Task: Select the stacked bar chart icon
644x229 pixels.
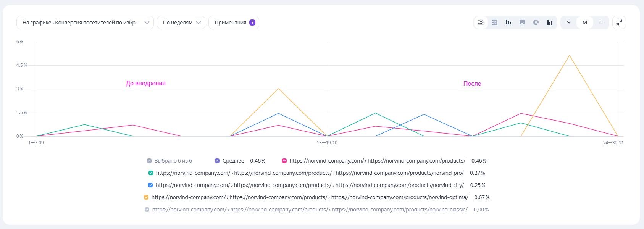Action: point(522,23)
